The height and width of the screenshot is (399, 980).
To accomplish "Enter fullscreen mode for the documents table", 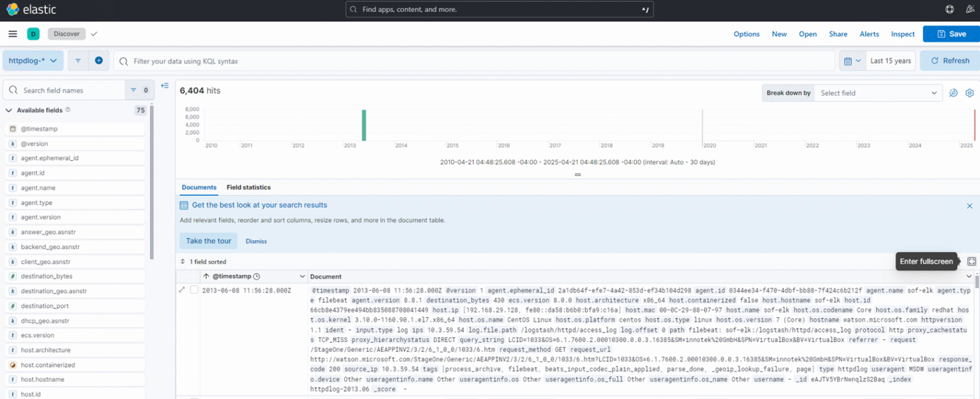I will [971, 261].
